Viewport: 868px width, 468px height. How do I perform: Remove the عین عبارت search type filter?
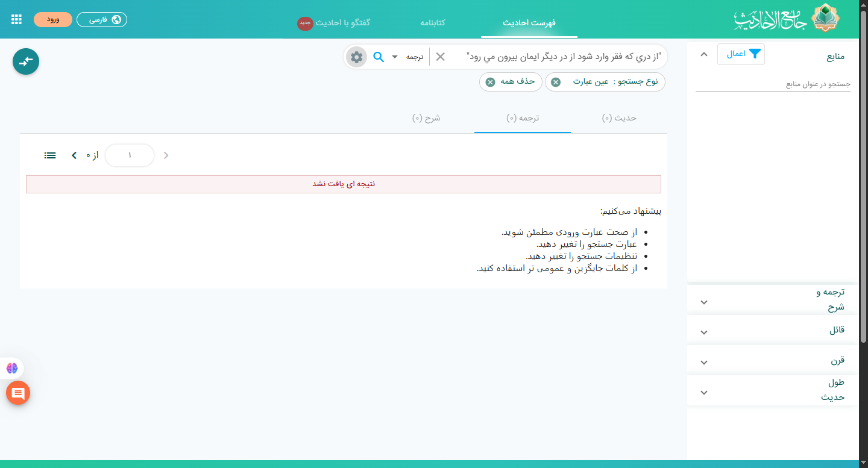click(x=556, y=82)
